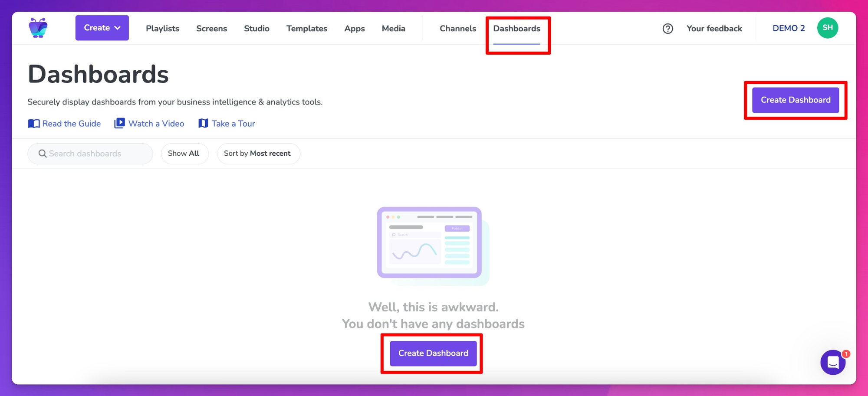
Task: Go to the Screens tab
Action: tap(211, 29)
